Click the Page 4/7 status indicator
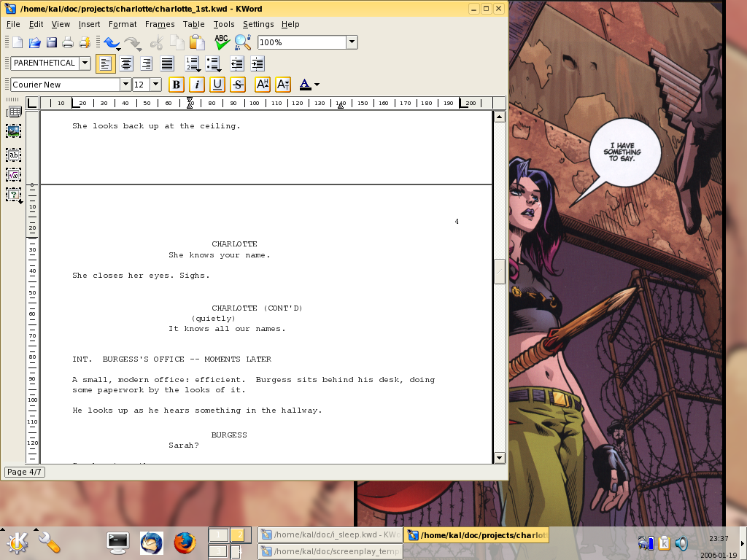 point(24,472)
